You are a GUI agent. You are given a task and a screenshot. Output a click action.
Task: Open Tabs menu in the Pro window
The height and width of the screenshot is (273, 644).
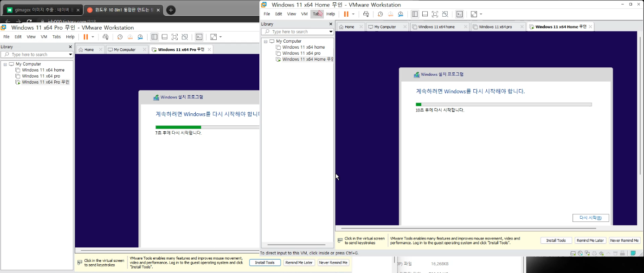tap(57, 37)
